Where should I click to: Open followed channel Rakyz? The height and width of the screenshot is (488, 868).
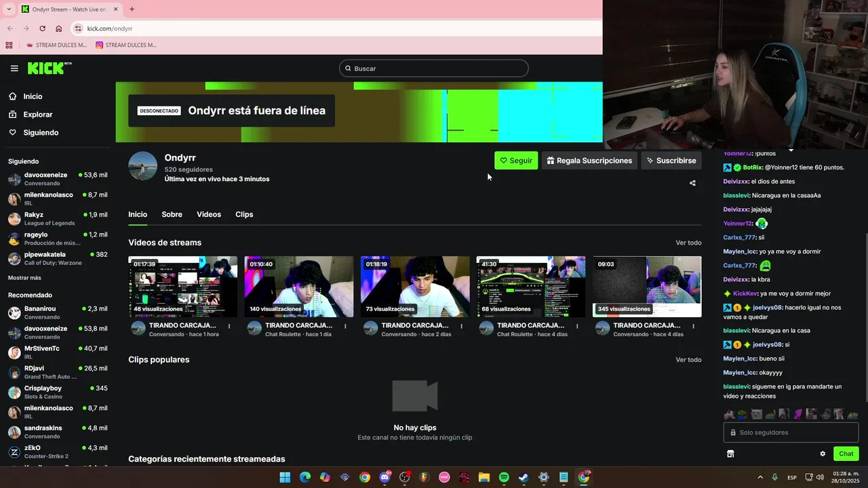[58, 219]
